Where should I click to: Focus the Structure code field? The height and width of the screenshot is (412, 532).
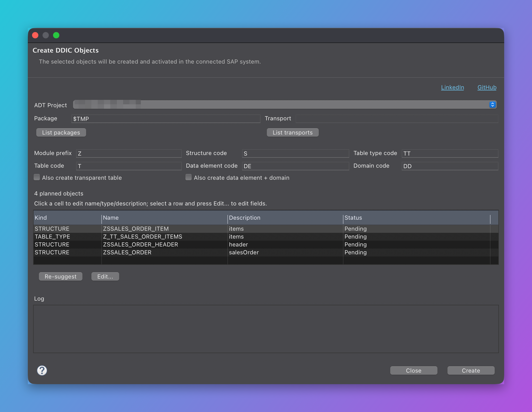[295, 153]
